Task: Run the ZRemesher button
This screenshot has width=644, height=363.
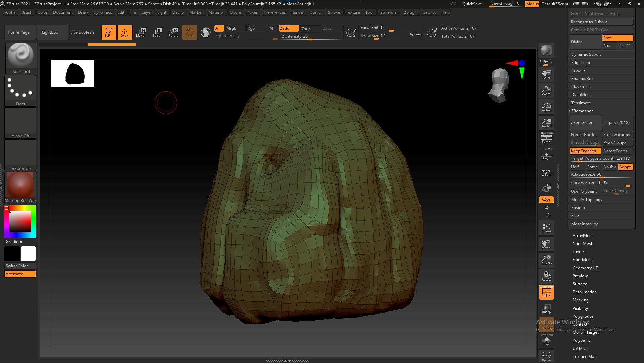Action: click(x=585, y=122)
